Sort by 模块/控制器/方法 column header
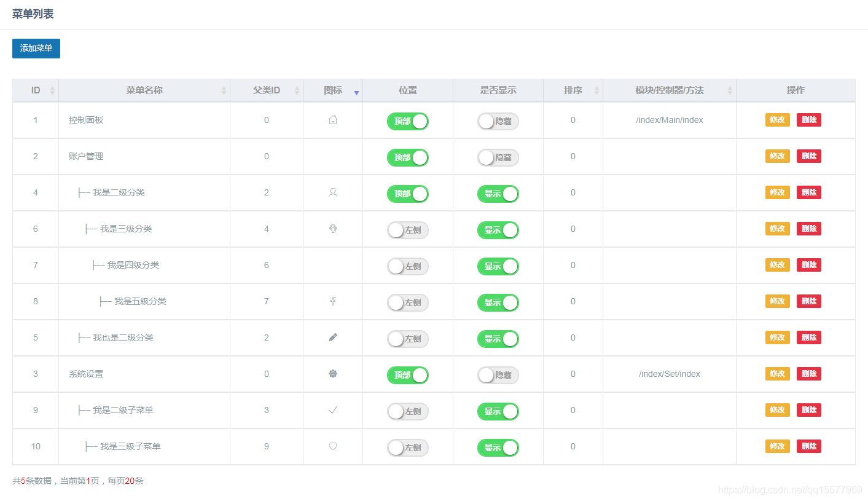868x501 pixels. pos(670,90)
